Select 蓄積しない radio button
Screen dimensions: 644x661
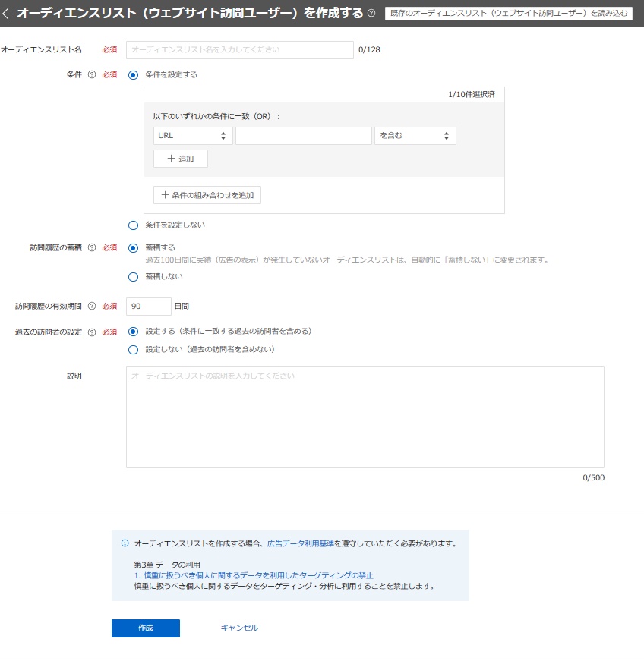[x=134, y=277]
